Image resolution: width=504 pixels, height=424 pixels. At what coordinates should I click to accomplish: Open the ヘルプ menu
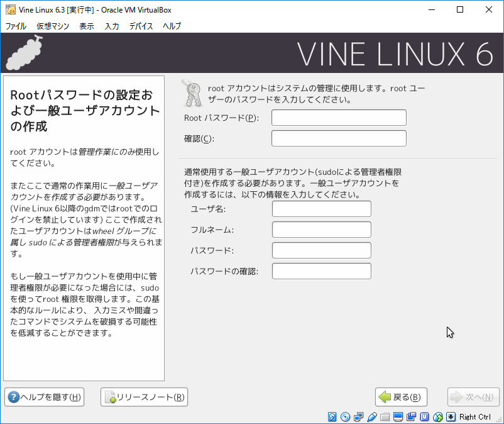point(172,26)
